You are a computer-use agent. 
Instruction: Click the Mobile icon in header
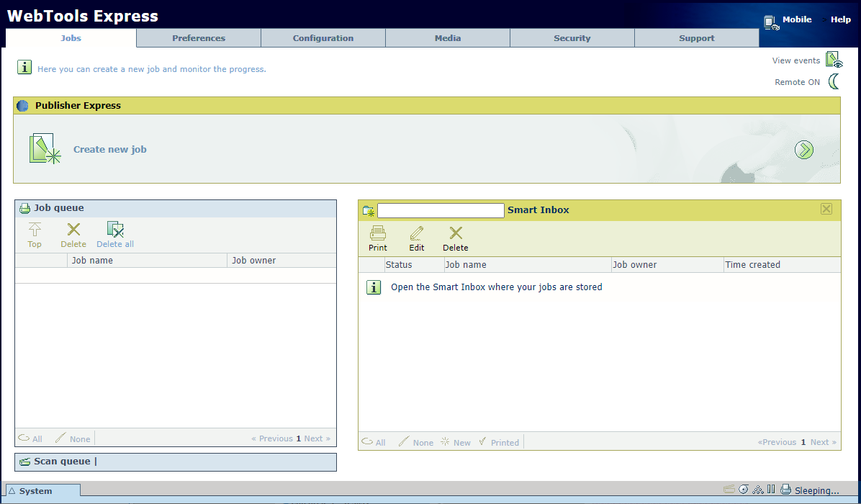pyautogui.click(x=772, y=22)
